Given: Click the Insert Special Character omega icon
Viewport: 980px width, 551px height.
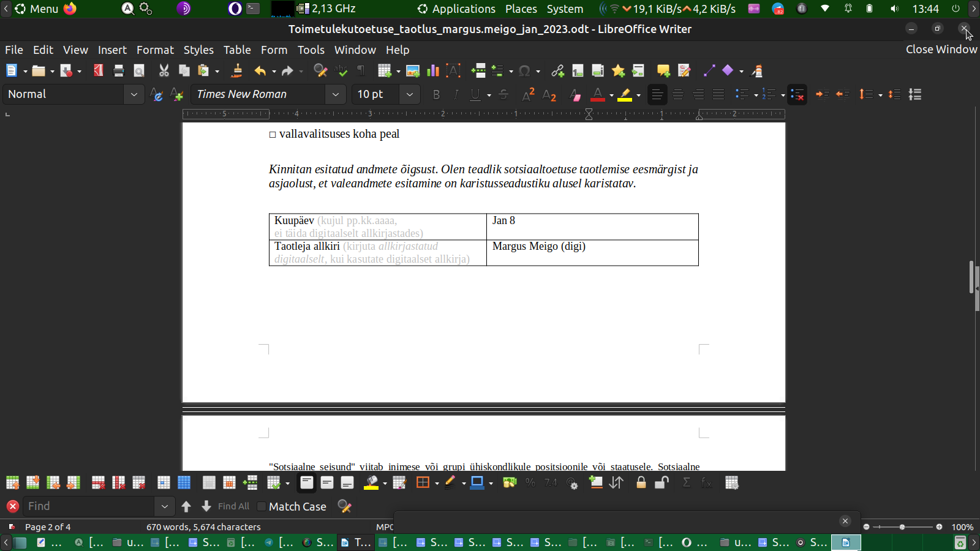Looking at the screenshot, I should 524,71.
